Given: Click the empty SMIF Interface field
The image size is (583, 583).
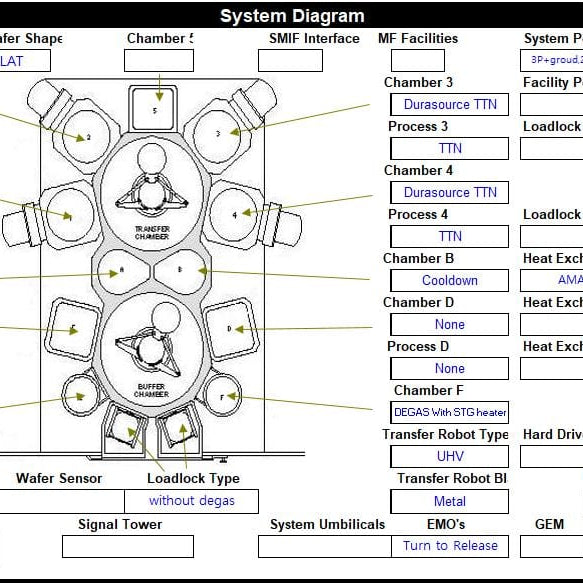Looking at the screenshot, I should pos(290,60).
